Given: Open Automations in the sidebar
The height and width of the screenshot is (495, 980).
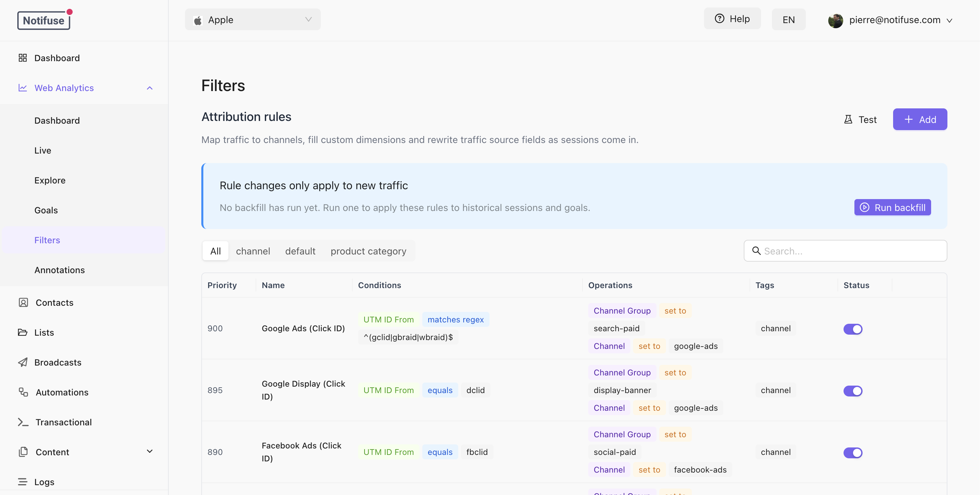Looking at the screenshot, I should tap(84, 392).
